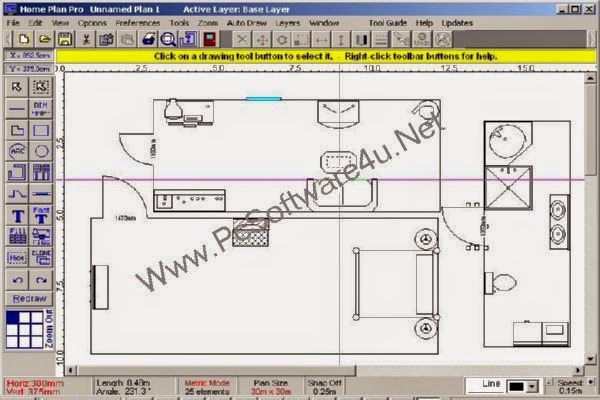Select the curved line tool

pyautogui.click(x=17, y=194)
